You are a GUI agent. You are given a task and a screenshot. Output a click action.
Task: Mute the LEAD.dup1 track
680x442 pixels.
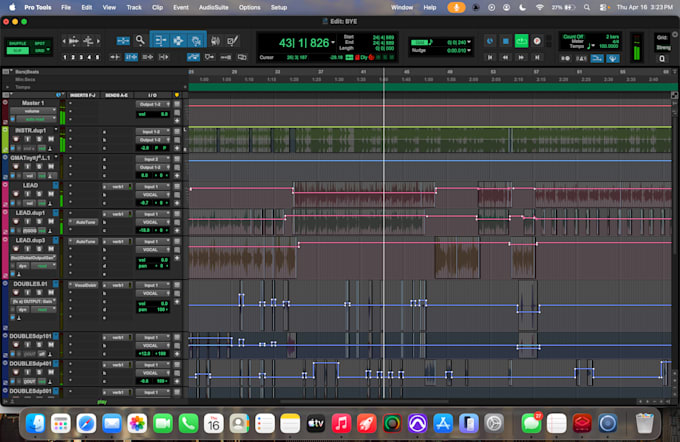[x=50, y=221]
